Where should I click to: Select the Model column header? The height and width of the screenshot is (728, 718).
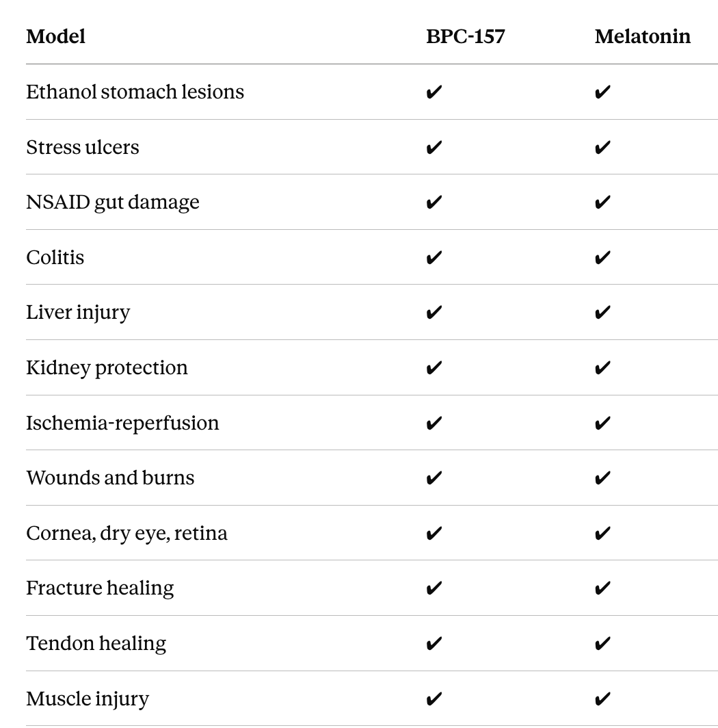click(x=55, y=37)
